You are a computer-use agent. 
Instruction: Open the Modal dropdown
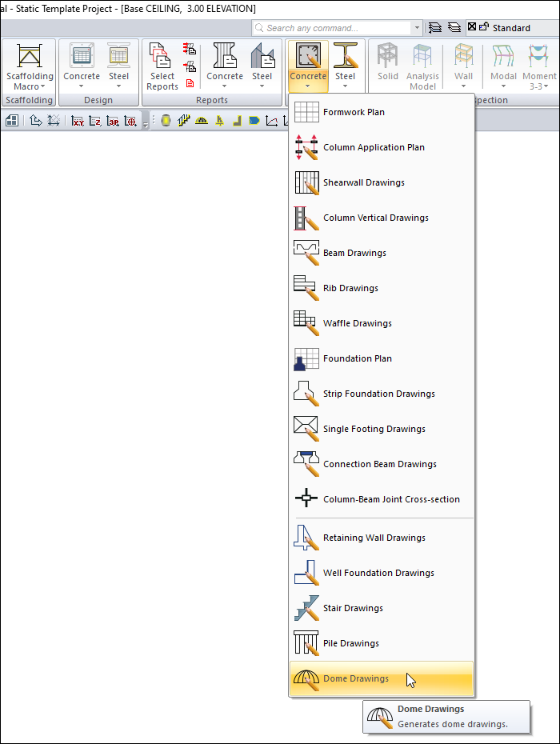503,66
